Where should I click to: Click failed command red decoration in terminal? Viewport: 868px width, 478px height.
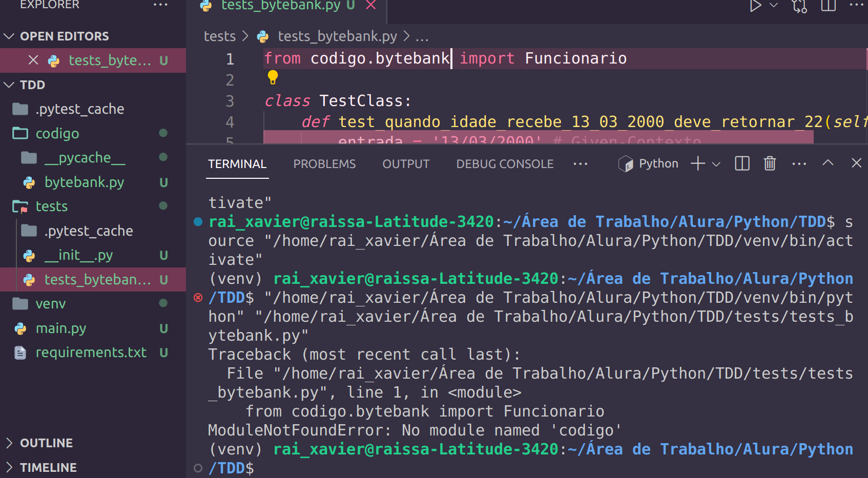coord(198,297)
